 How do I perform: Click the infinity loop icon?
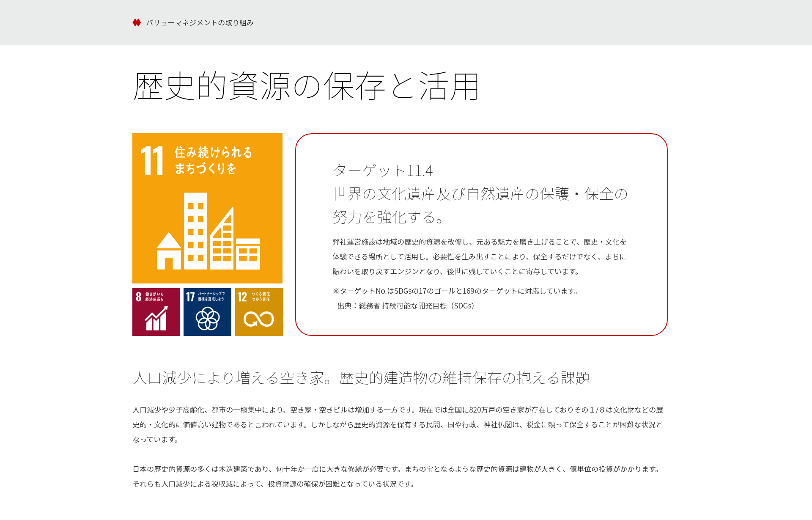point(258,319)
